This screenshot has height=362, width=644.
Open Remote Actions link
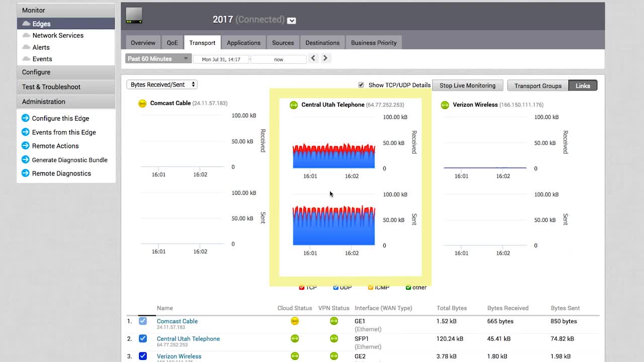click(x=55, y=146)
